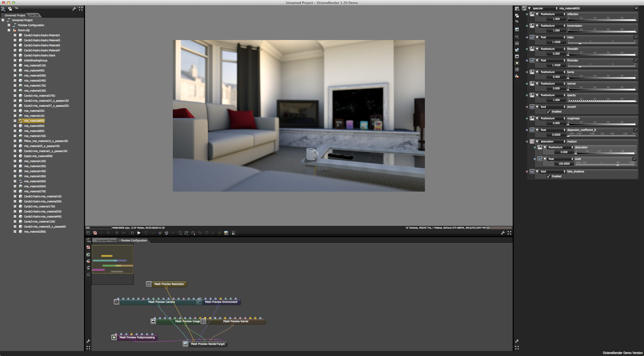Viewport: 644px width, 356px height.
Task: Click the wrench icon in outliner header
Action: (x=74, y=9)
